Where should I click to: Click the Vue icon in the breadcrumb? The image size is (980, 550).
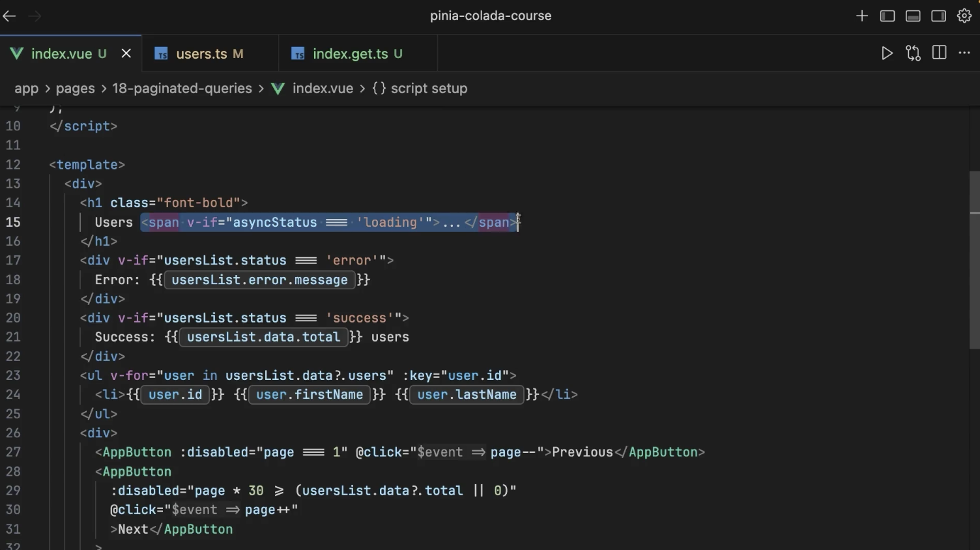278,89
